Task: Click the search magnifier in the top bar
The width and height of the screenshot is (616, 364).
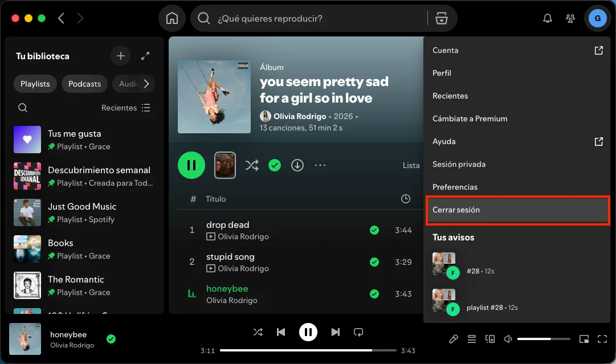Action: coord(203,18)
